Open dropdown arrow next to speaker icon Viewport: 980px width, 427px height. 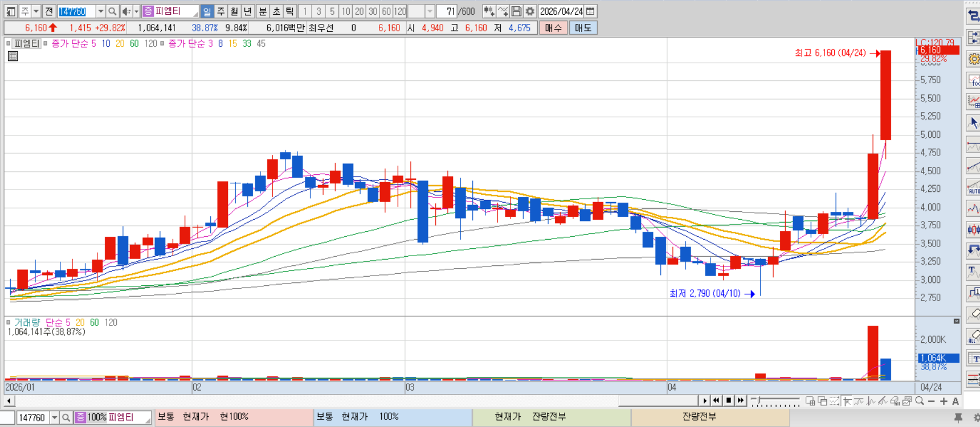(x=136, y=11)
